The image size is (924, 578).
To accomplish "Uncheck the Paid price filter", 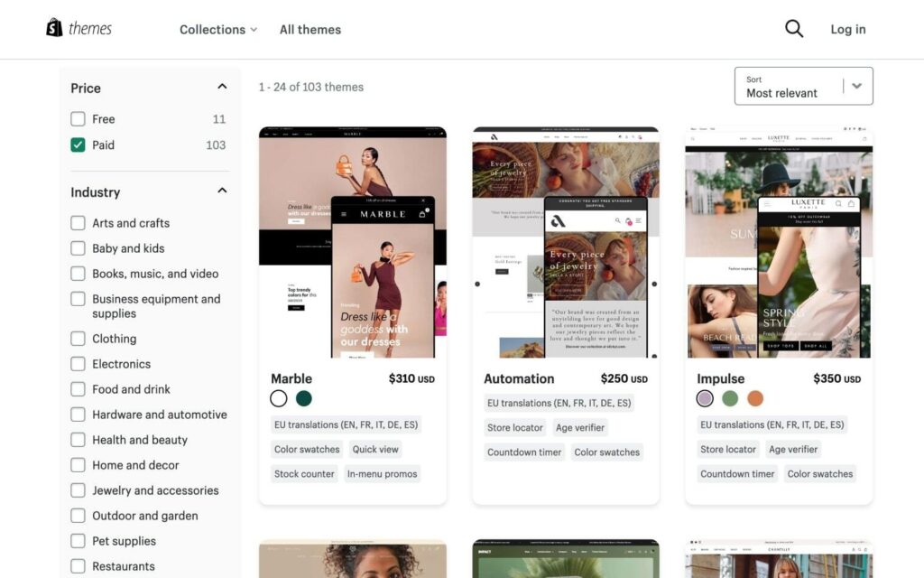I will (78, 144).
